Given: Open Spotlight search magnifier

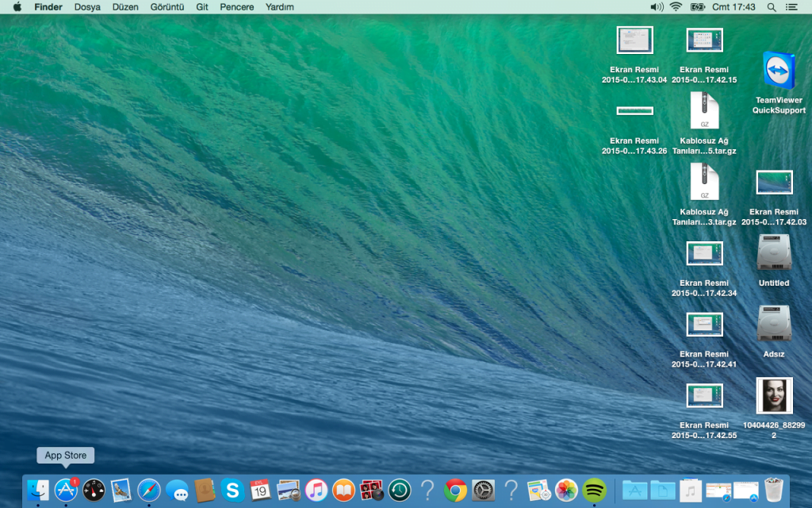Looking at the screenshot, I should click(x=772, y=7).
